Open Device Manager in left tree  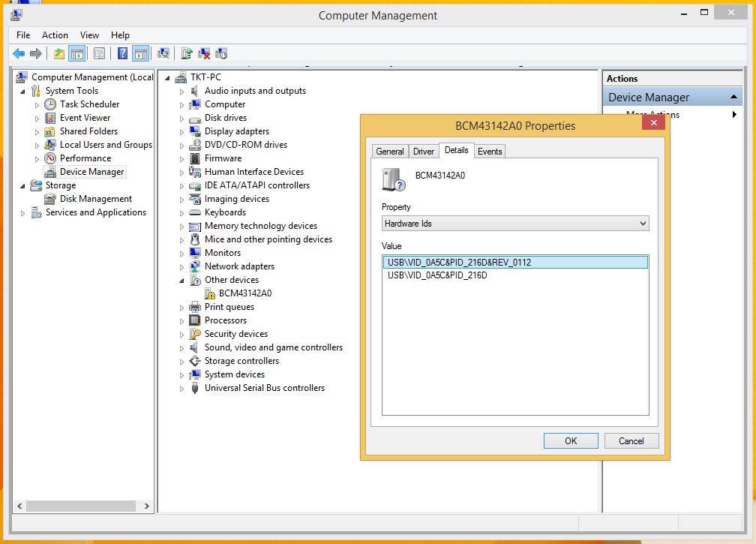[x=91, y=172]
